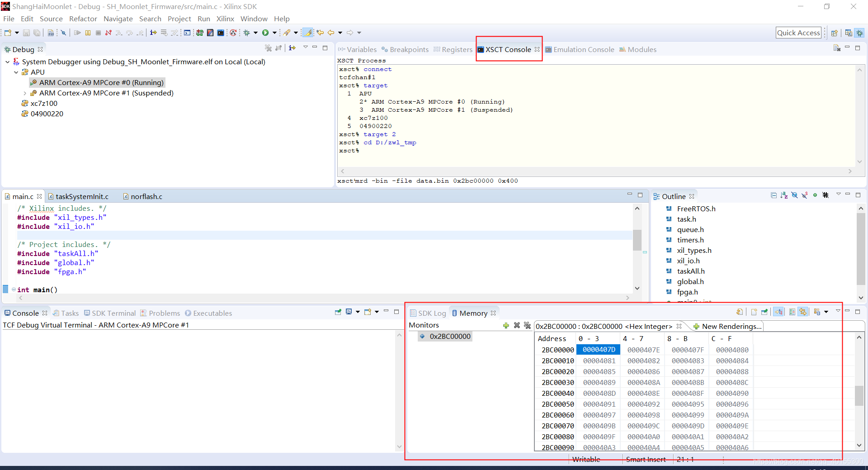
Task: Expand the ARM Cortex-A9 MPCore #1 node
Action: click(x=24, y=93)
